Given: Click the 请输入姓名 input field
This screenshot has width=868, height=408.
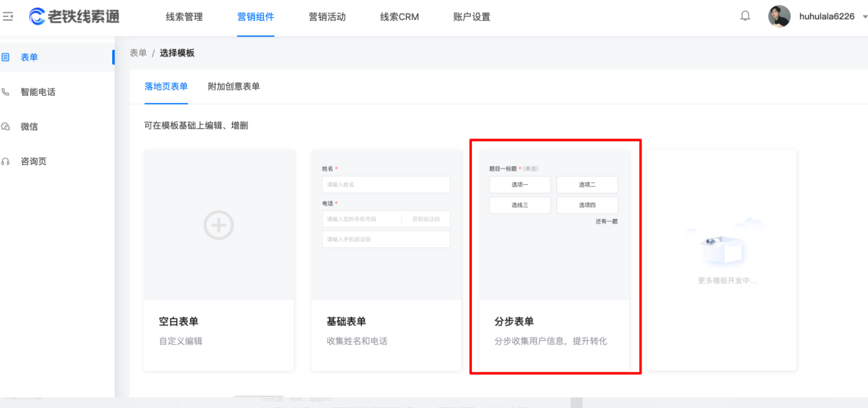Looking at the screenshot, I should (386, 184).
